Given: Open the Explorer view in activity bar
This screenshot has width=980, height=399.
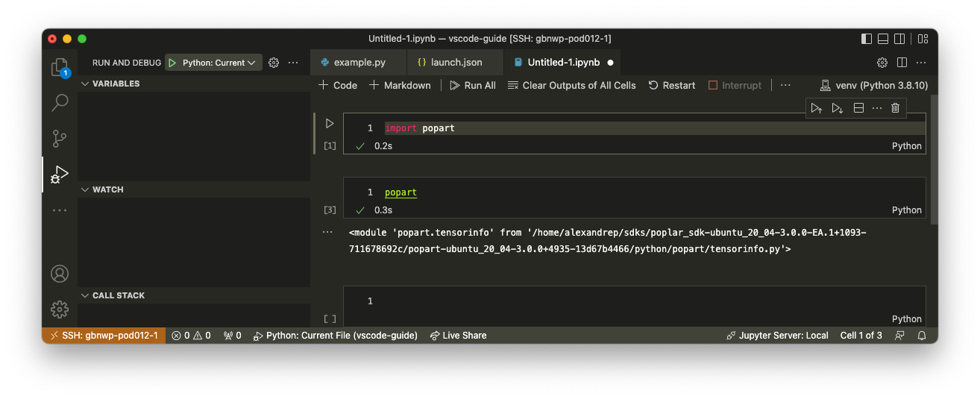Looking at the screenshot, I should (60, 67).
